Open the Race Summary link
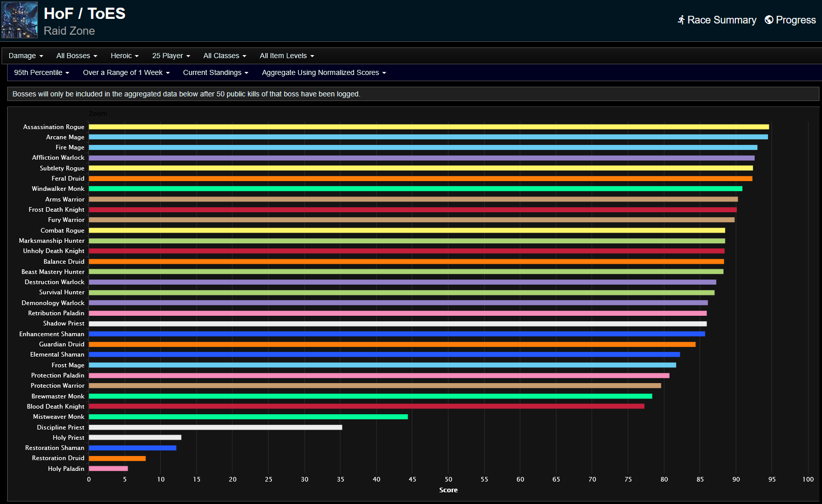Viewport: 822px width, 504px height. (721, 20)
